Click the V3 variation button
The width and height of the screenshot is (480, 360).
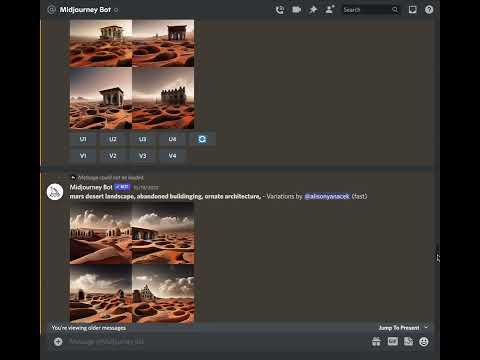click(143, 156)
